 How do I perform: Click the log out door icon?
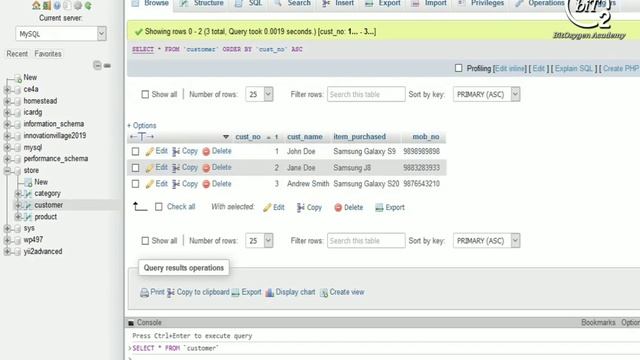[x=47, y=5]
